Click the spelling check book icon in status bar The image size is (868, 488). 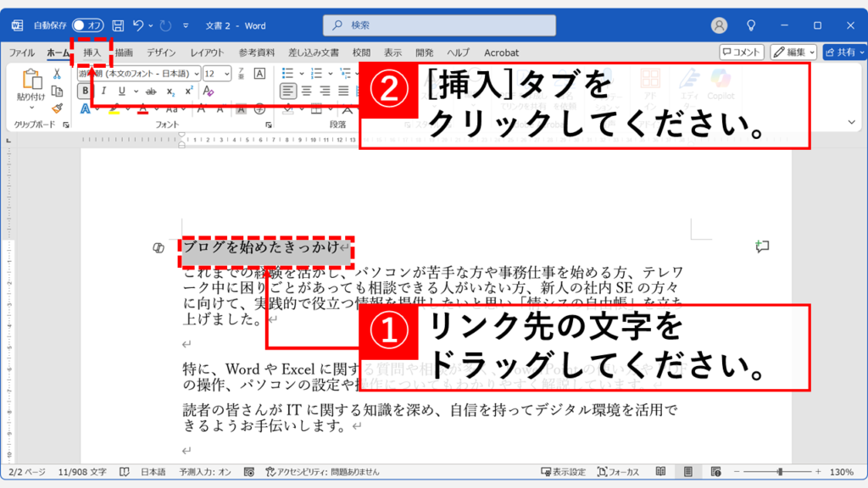tap(125, 472)
